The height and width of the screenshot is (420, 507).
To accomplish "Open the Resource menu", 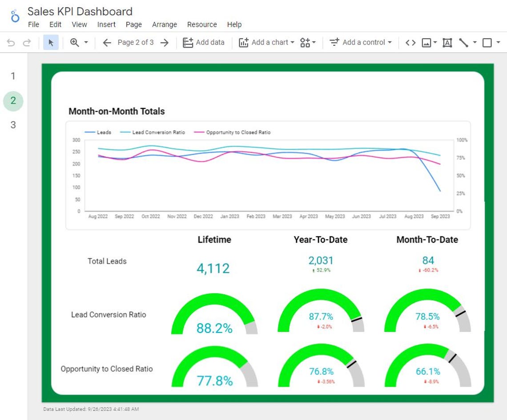I will pyautogui.click(x=202, y=24).
